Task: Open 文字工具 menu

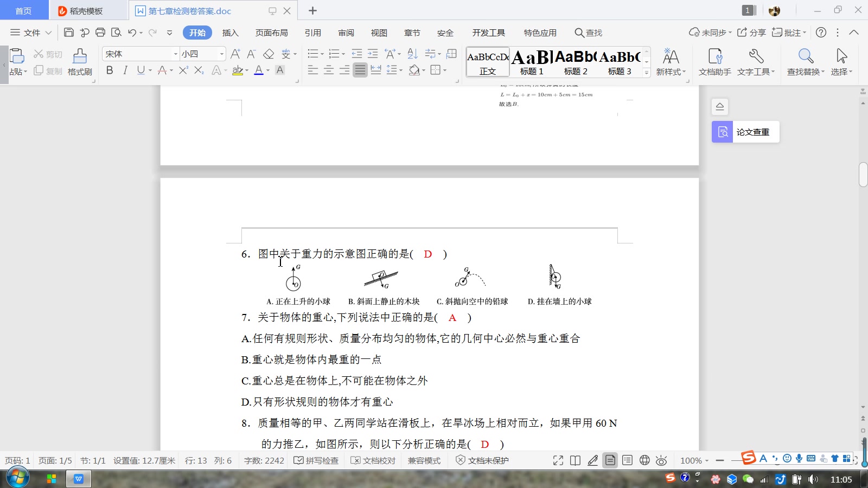Action: [756, 62]
